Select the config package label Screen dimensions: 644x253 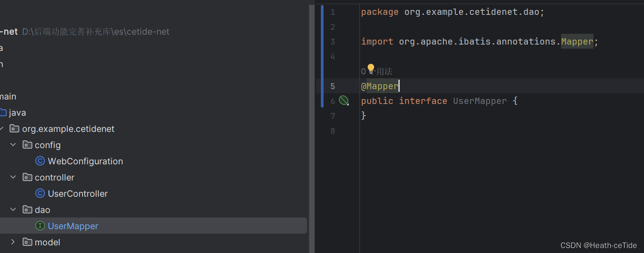(48, 145)
